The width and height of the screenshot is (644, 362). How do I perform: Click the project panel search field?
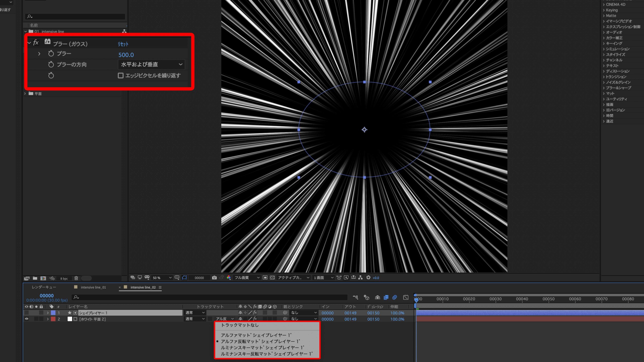pos(75,17)
